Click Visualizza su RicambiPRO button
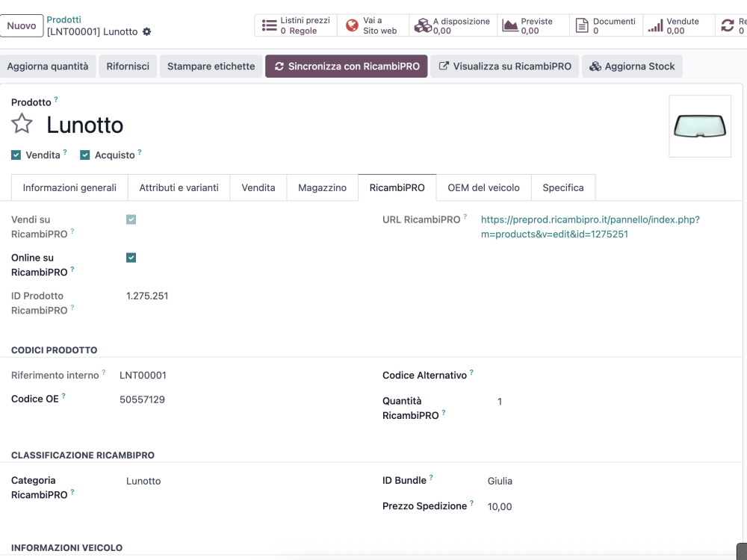This screenshot has height=560, width=747. [504, 66]
